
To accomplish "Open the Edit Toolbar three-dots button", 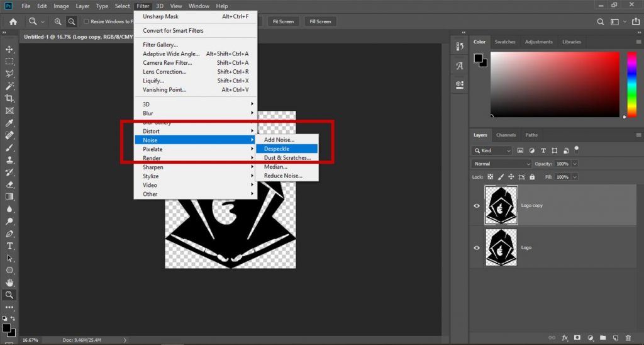I will click(x=9, y=307).
